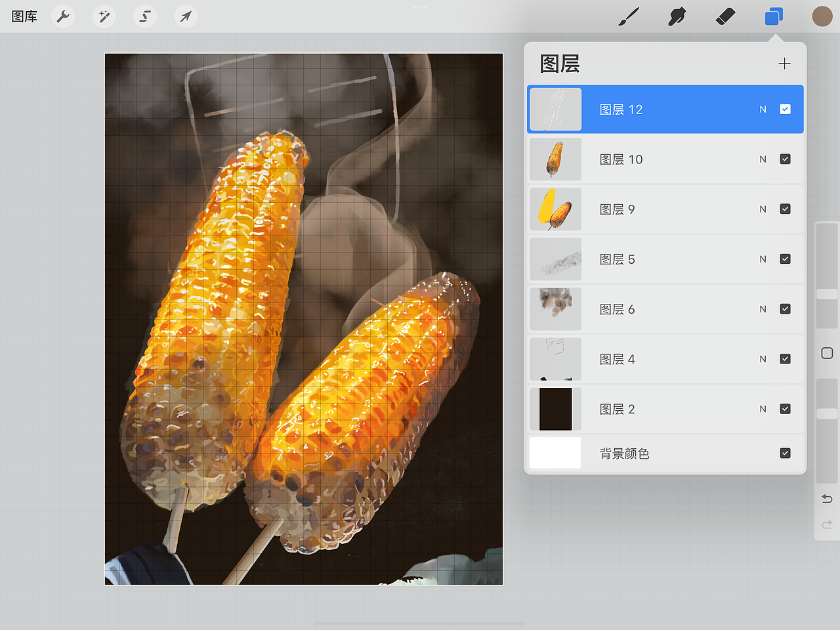This screenshot has width=840, height=630.
Task: Open blend mode N for 图层 4
Action: pos(763,359)
